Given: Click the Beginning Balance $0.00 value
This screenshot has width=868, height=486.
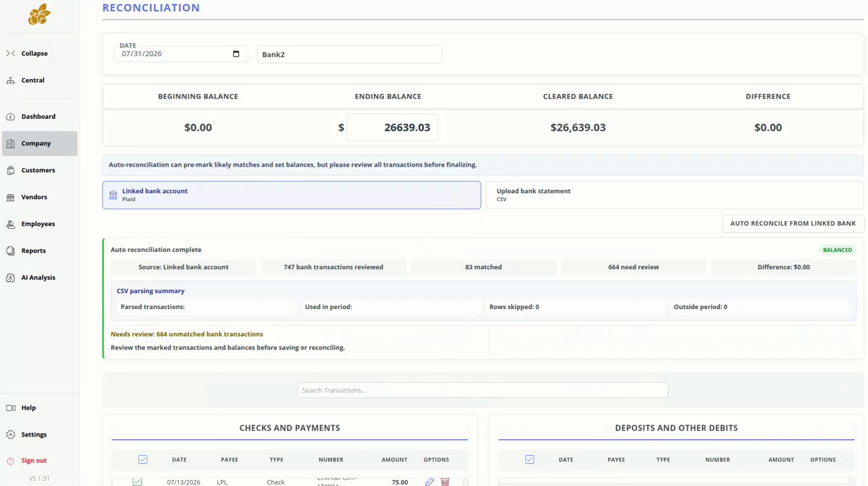Looking at the screenshot, I should pyautogui.click(x=198, y=128).
